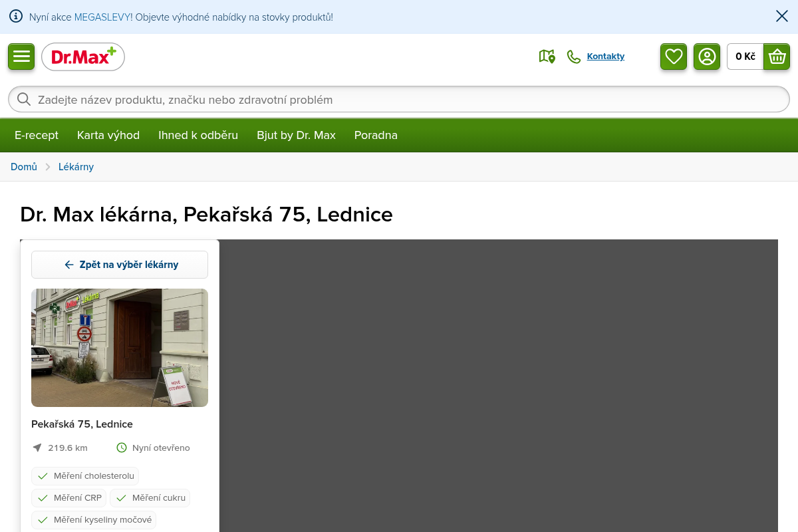Click the phone icon next to Kontakty
The image size is (798, 532).
pos(573,57)
